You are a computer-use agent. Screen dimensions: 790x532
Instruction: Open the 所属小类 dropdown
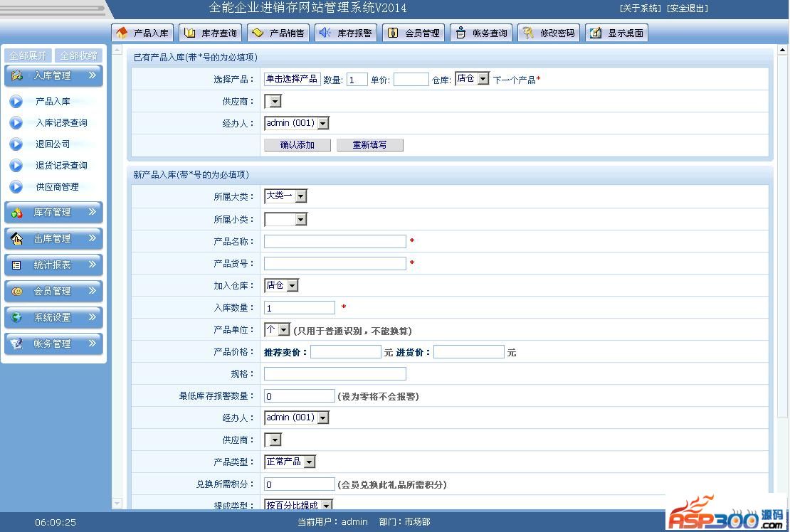point(285,220)
